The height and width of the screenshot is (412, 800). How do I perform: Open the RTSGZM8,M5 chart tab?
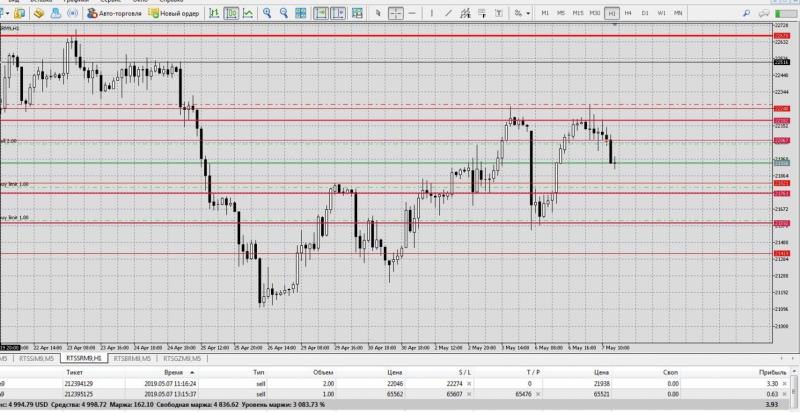tap(183, 357)
